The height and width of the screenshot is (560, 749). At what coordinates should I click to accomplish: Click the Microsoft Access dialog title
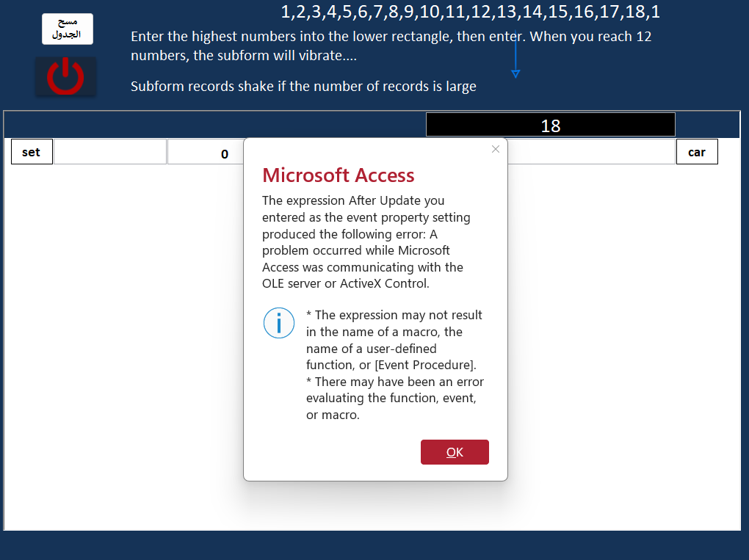339,175
